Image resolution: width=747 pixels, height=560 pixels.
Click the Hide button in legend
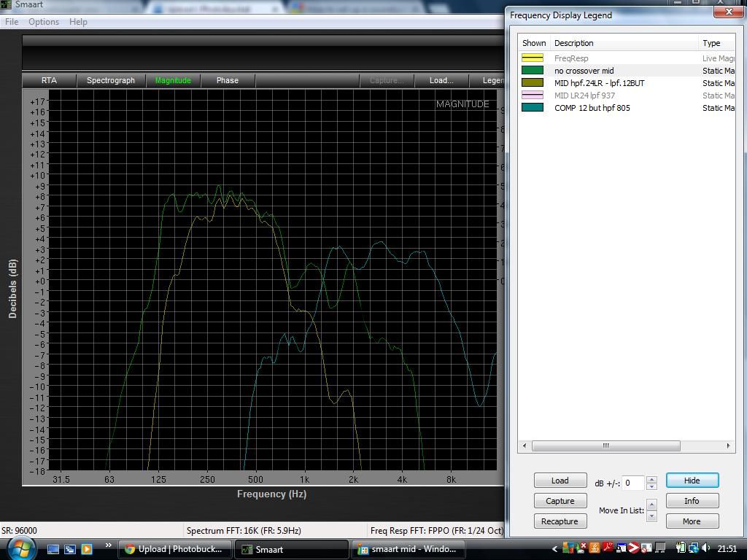tap(692, 481)
